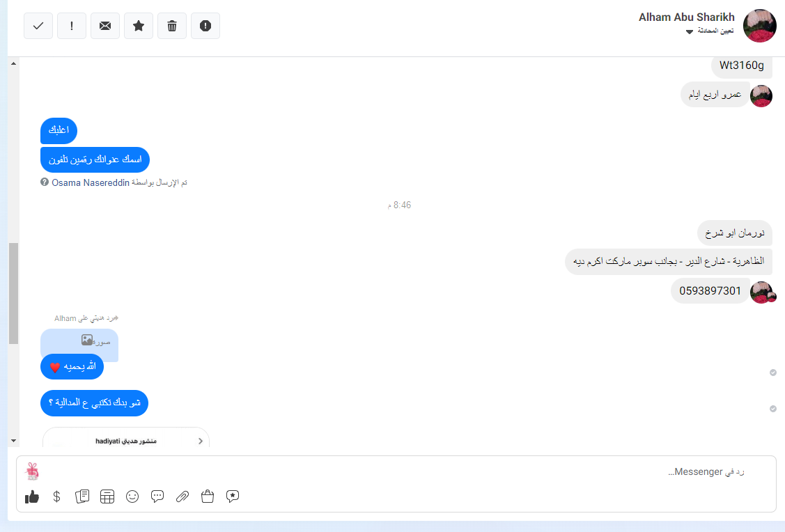Attach a file using paperclip icon

[x=182, y=496]
